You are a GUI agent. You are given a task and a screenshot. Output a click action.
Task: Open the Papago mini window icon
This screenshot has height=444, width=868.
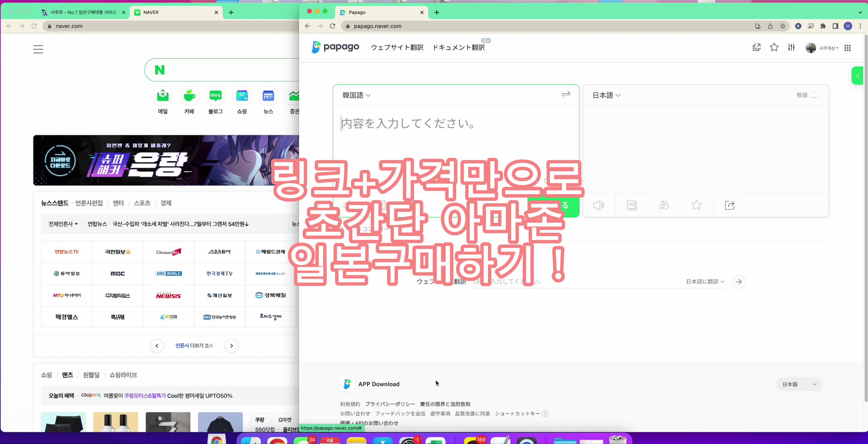(x=756, y=47)
